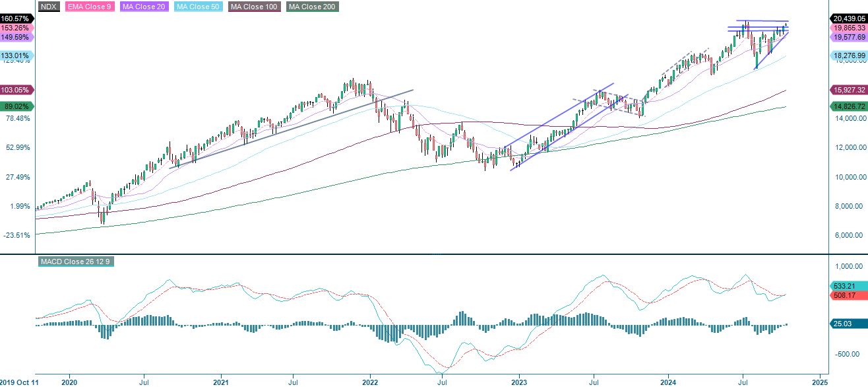The width and height of the screenshot is (868, 387).
Task: Select the green 14,826.72 price swatch
Action: 848,105
